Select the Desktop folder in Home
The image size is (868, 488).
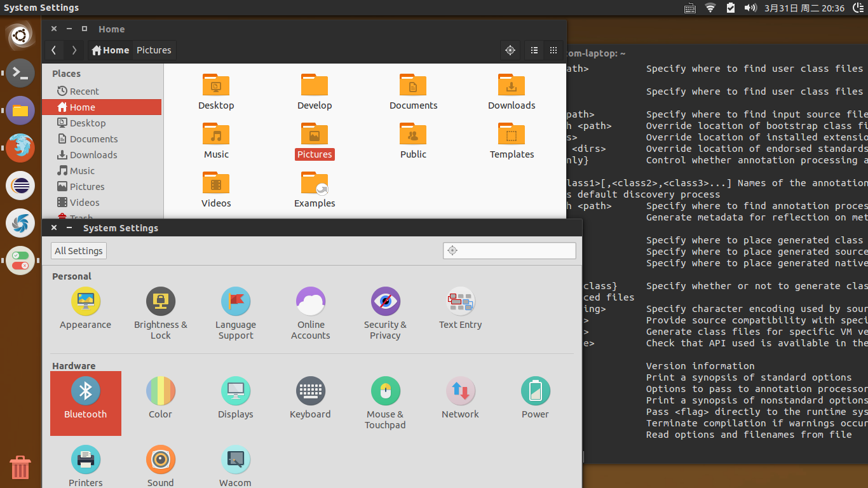point(216,91)
